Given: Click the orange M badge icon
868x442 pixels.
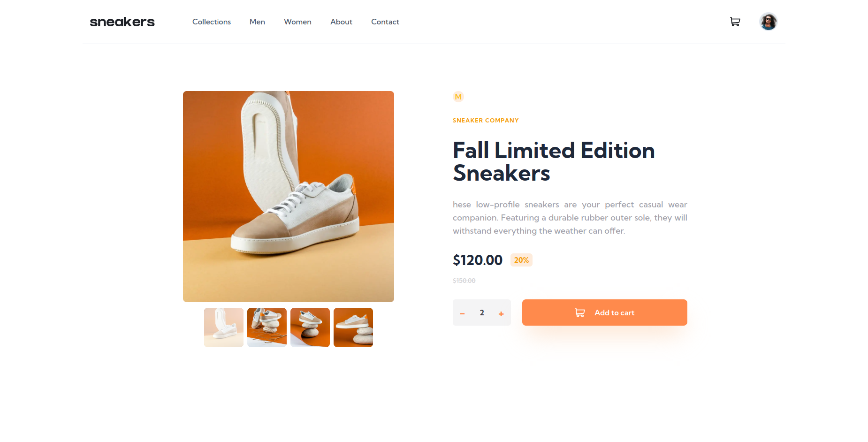Looking at the screenshot, I should (458, 97).
